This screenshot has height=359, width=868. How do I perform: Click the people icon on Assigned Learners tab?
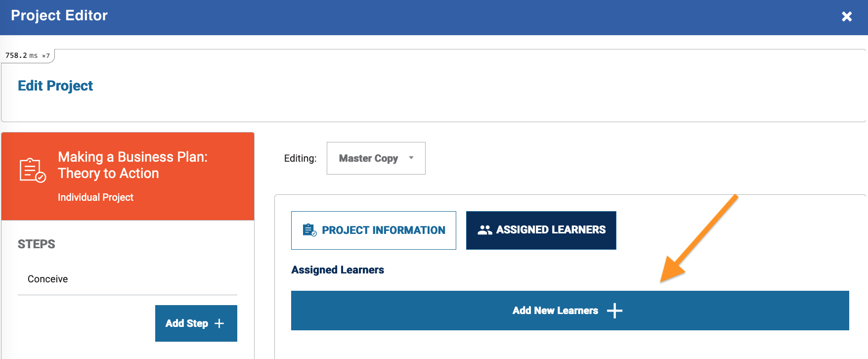click(x=485, y=230)
